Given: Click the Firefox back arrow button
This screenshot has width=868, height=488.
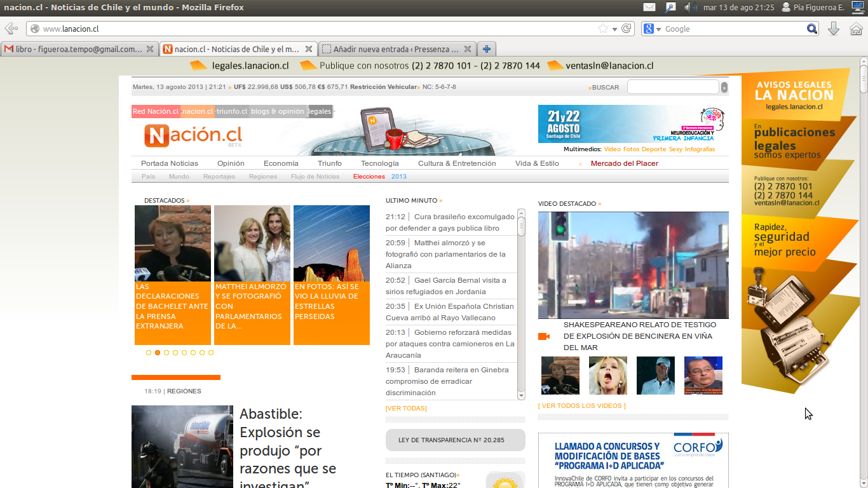Looking at the screenshot, I should pos(11,29).
